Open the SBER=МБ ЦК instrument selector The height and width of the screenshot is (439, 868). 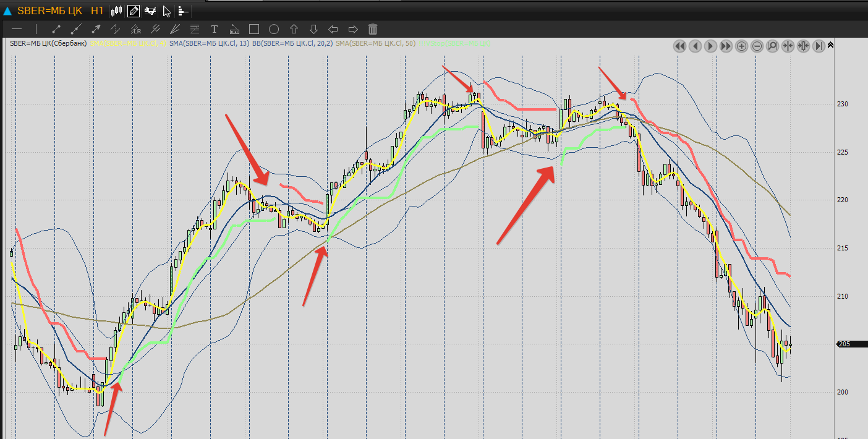click(x=49, y=11)
